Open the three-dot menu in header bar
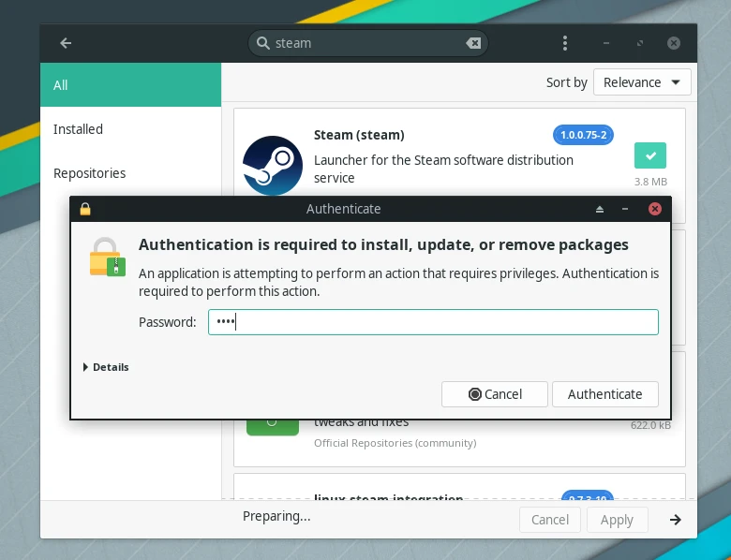Image resolution: width=731 pixels, height=560 pixels. tap(564, 43)
